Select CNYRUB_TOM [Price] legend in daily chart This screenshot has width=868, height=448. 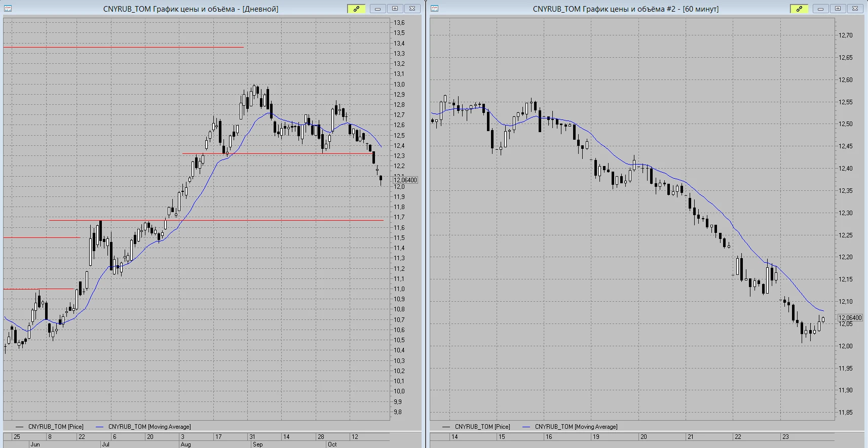point(56,427)
